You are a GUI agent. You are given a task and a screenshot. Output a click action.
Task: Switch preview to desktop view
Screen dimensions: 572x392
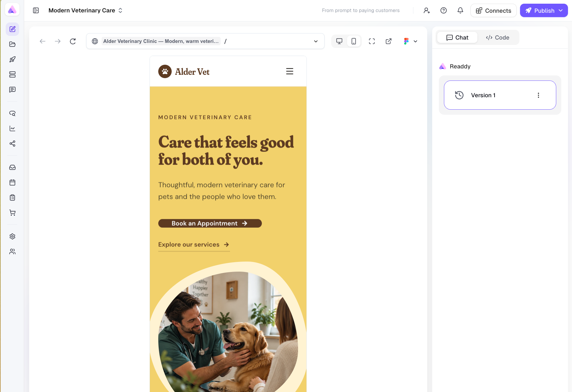pyautogui.click(x=339, y=41)
